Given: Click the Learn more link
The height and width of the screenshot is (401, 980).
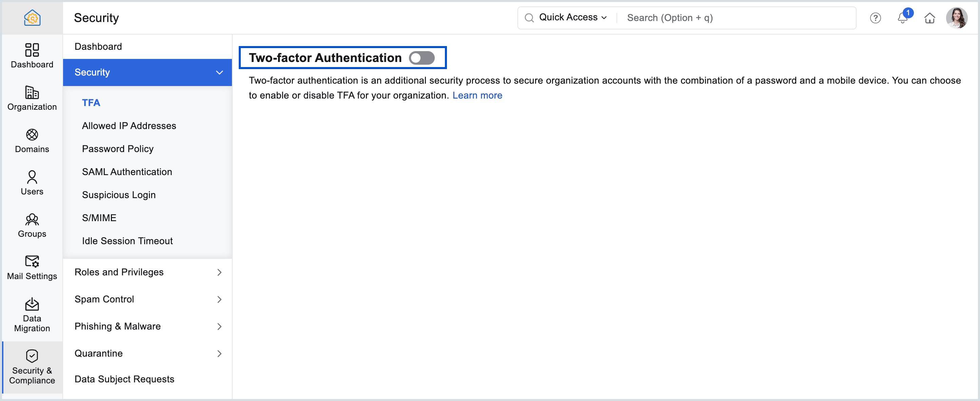Looking at the screenshot, I should coord(477,95).
